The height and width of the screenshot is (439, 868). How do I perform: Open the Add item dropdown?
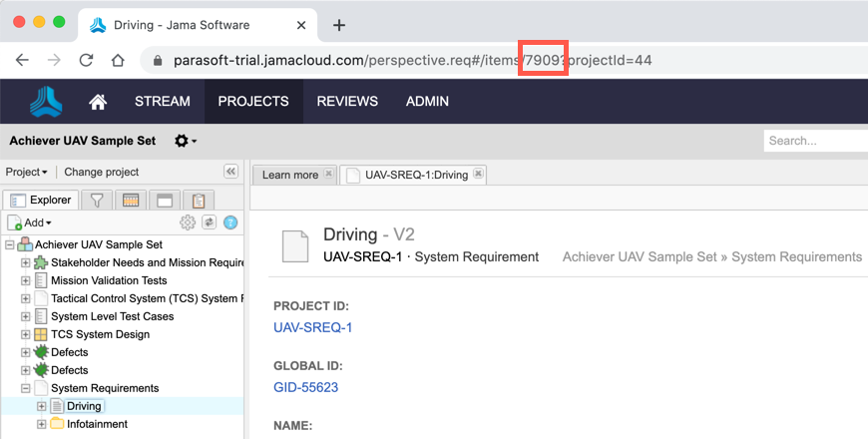29,222
